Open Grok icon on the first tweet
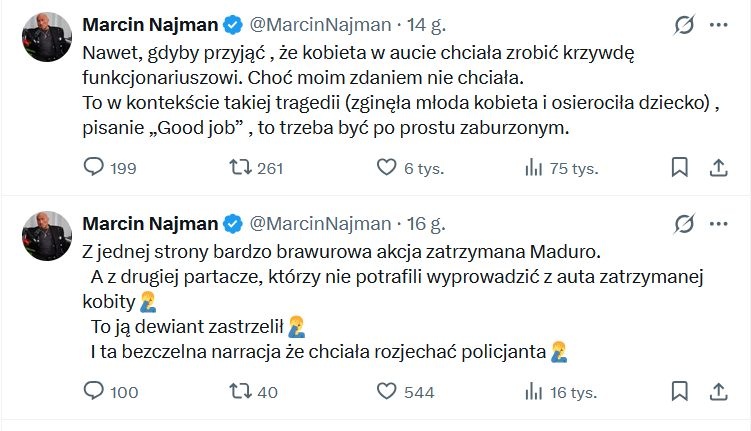The height and width of the screenshot is (431, 751). click(686, 24)
